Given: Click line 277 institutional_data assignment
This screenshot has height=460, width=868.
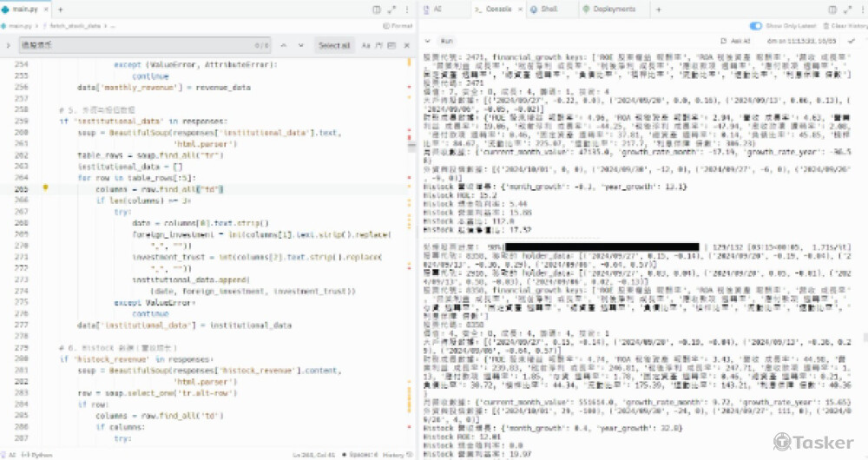Looking at the screenshot, I should tap(184, 325).
